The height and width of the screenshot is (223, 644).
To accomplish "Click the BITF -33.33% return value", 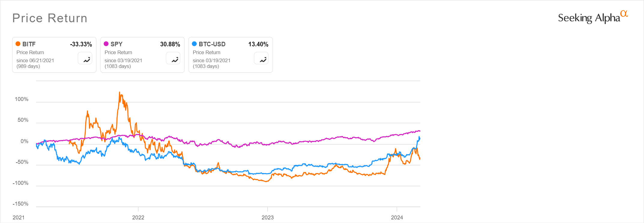I will (x=81, y=44).
